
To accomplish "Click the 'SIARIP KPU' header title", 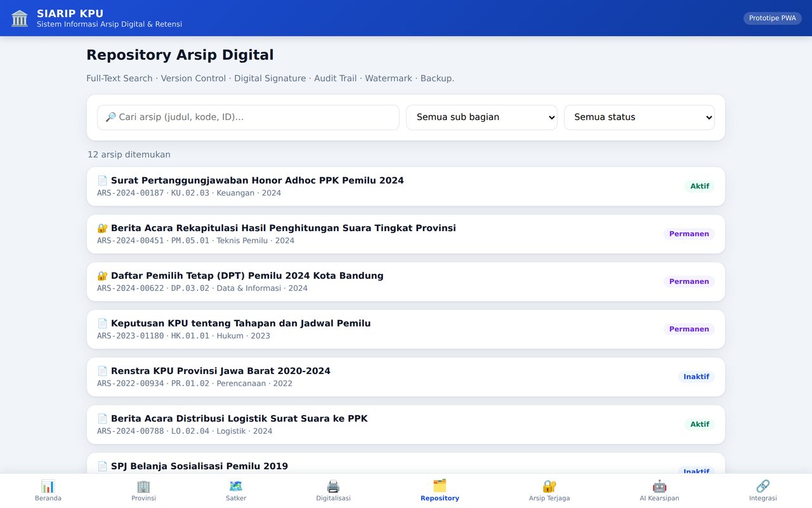I will coord(70,13).
